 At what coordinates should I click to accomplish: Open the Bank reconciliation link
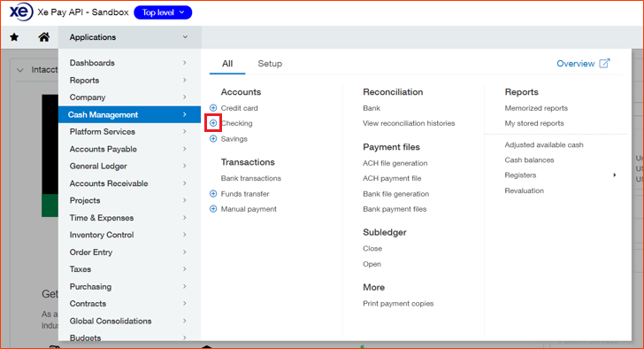372,108
